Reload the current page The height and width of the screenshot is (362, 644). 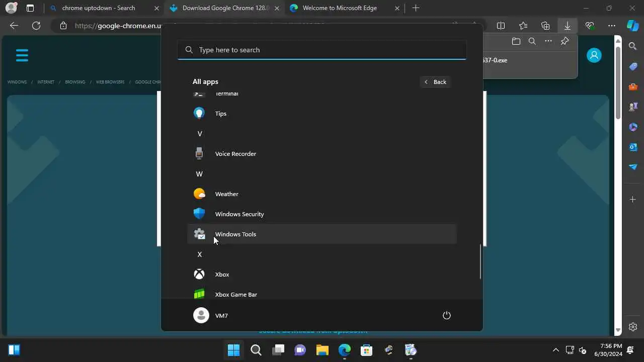coord(36,26)
